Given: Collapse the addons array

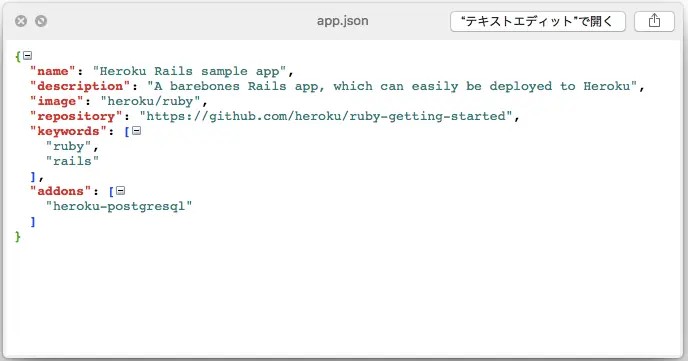Looking at the screenshot, I should coord(121,191).
